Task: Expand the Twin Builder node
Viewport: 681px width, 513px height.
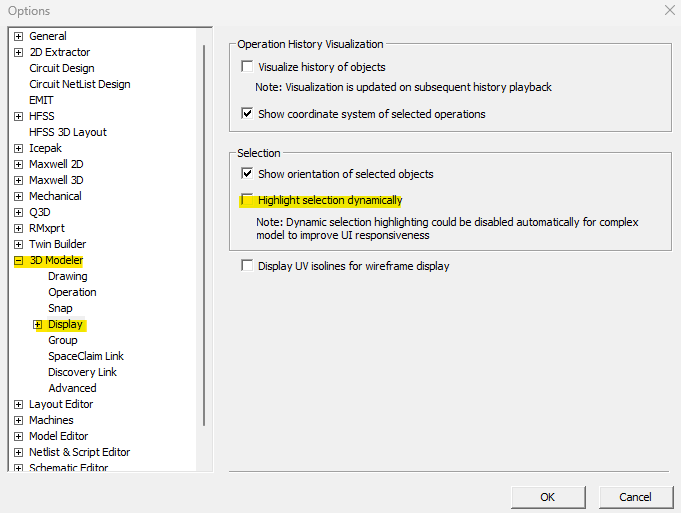Action: (x=18, y=245)
